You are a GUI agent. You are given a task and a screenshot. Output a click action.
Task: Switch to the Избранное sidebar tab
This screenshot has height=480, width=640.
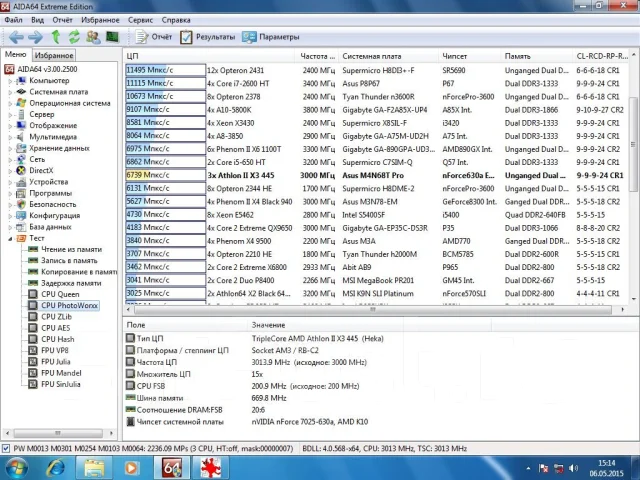click(53, 55)
